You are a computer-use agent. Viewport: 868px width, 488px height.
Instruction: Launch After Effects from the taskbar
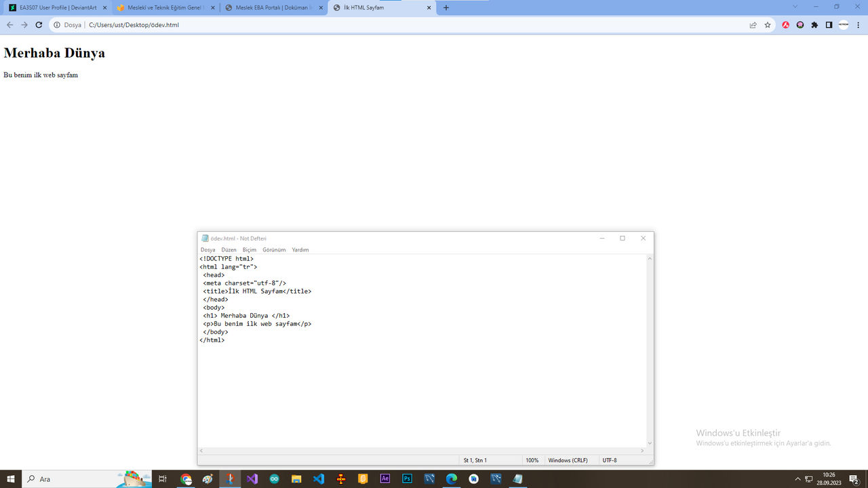(x=384, y=479)
